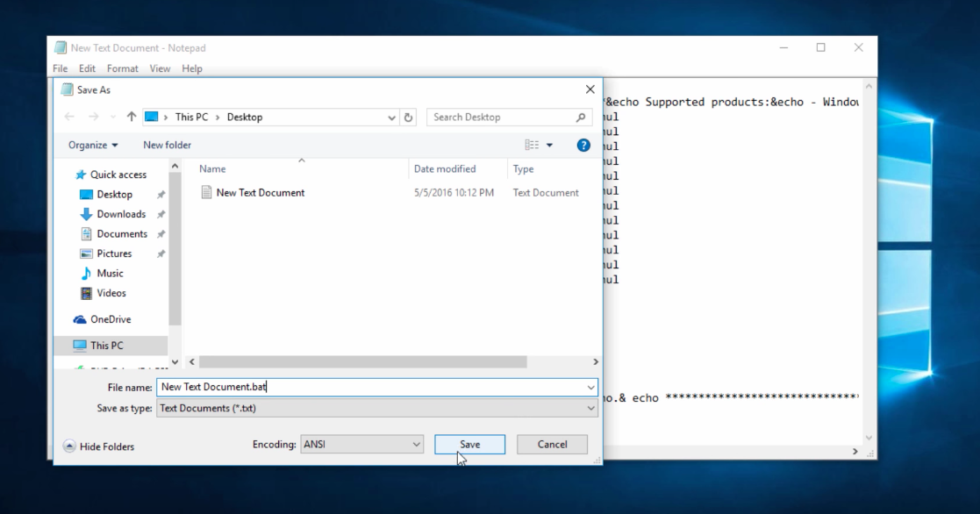Refresh the Desktop folder view

click(x=408, y=116)
